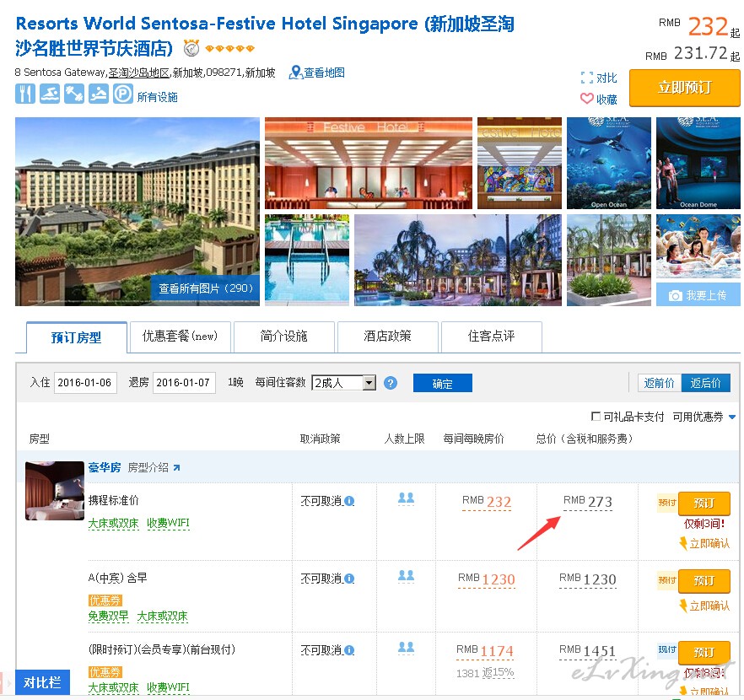The image size is (744, 700).
Task: Click the swimming pool facility icon
Action: tap(50, 94)
